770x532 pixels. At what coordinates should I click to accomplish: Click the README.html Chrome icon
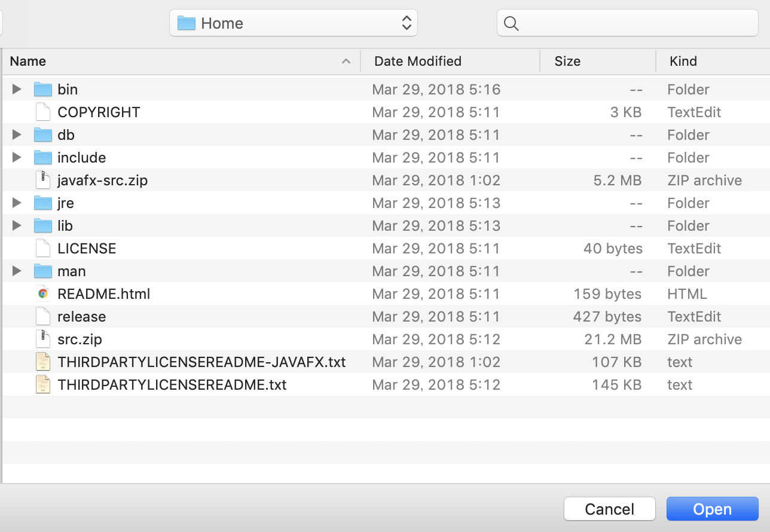43,294
